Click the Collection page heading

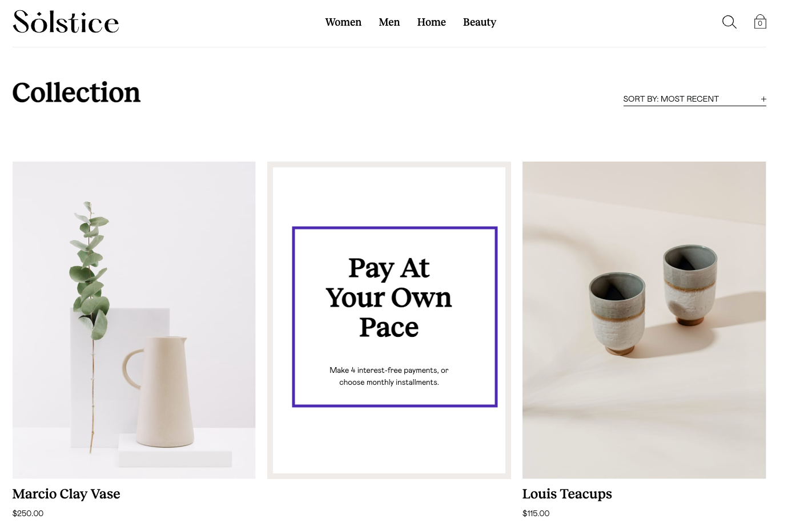[x=77, y=92]
